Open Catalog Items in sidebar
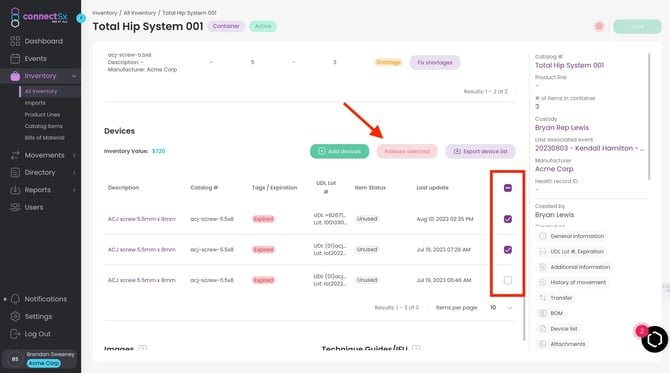Image resolution: width=670 pixels, height=373 pixels. 43,126
